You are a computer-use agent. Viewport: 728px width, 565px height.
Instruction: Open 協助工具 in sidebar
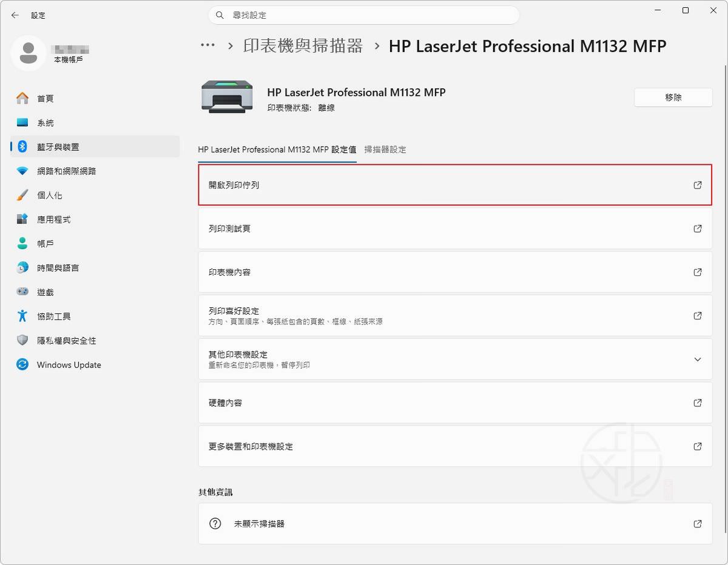pyautogui.click(x=95, y=316)
